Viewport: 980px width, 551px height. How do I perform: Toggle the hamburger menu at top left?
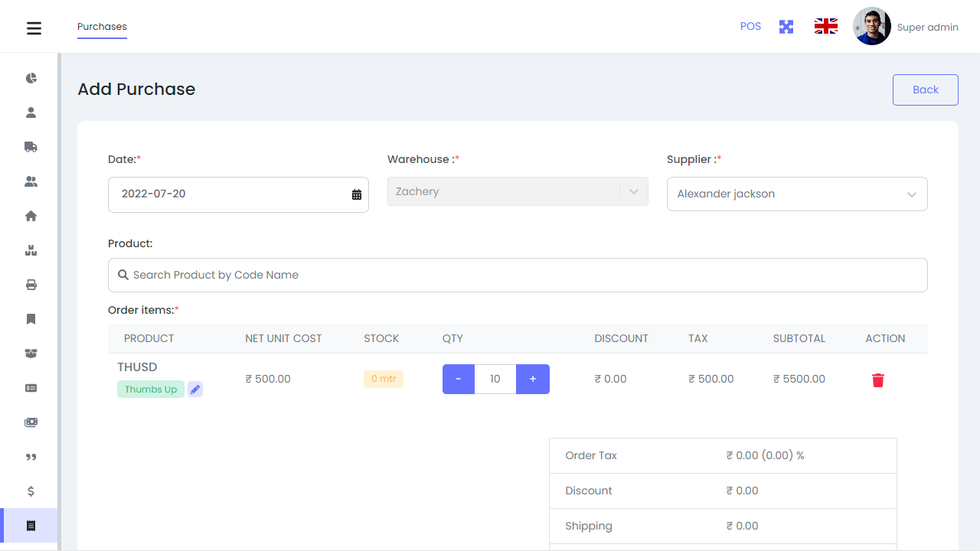coord(34,28)
